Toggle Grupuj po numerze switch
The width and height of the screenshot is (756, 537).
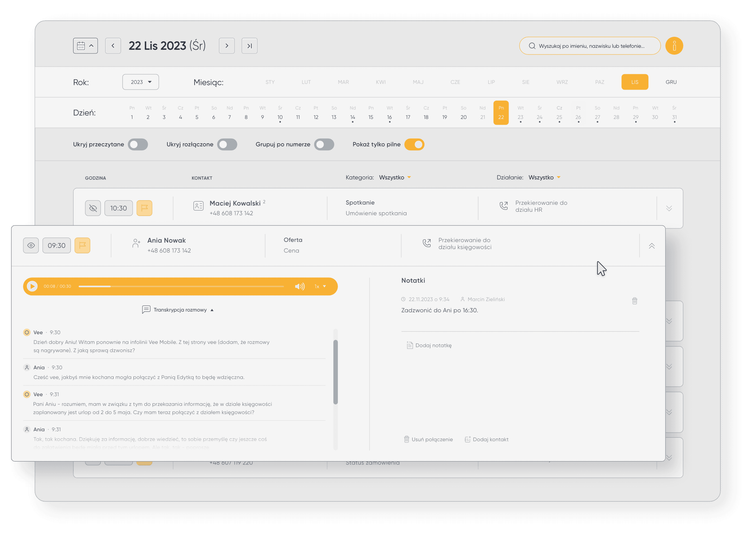coord(324,144)
